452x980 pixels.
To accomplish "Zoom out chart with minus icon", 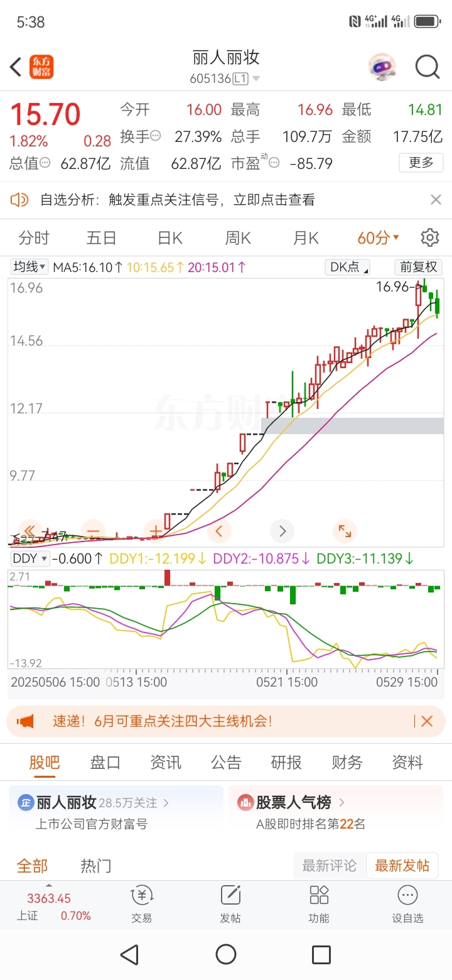I will click(x=93, y=531).
